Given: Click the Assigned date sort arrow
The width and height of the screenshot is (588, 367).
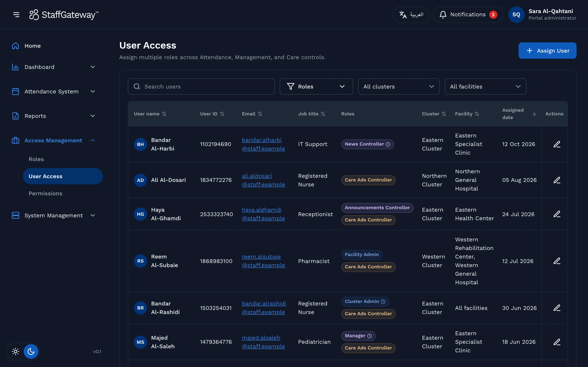Looking at the screenshot, I should [x=534, y=114].
